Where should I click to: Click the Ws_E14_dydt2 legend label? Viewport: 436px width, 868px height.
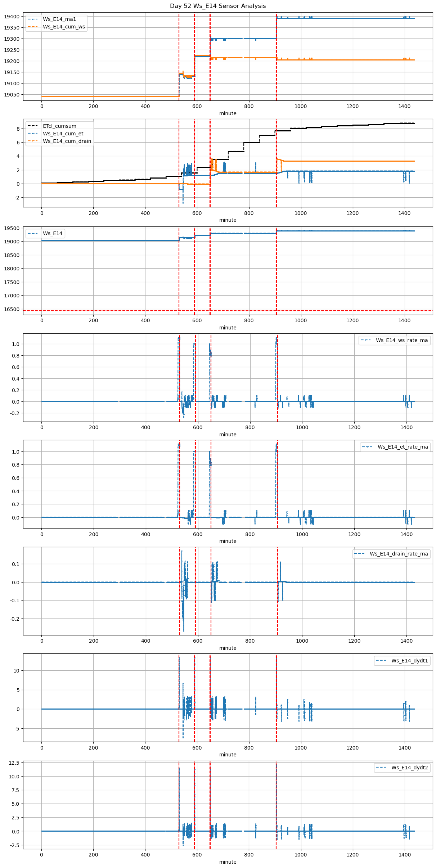409,768
